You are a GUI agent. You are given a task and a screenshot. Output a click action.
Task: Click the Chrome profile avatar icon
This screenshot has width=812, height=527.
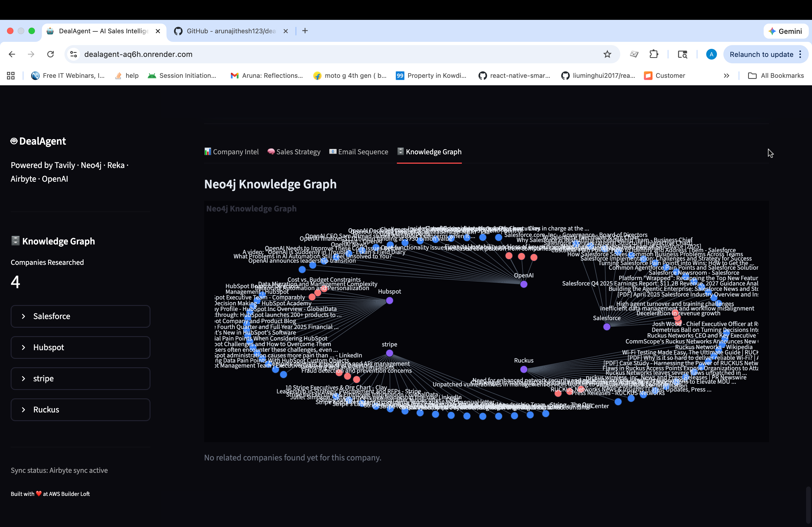(711, 54)
